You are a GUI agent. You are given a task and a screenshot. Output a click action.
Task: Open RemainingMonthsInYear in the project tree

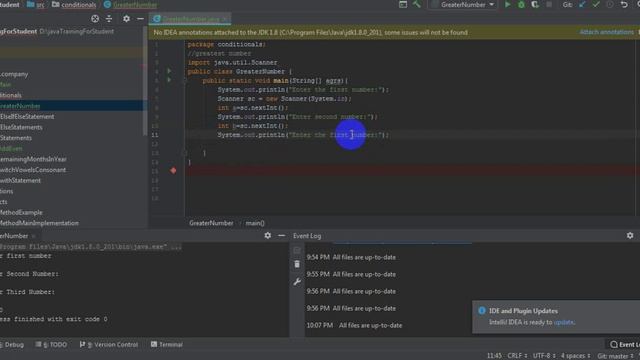point(33,159)
